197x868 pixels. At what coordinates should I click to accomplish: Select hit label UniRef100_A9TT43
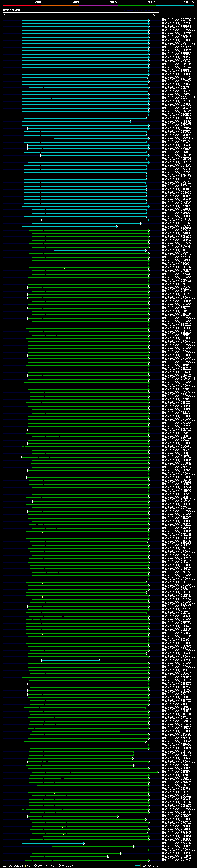[177, 223]
